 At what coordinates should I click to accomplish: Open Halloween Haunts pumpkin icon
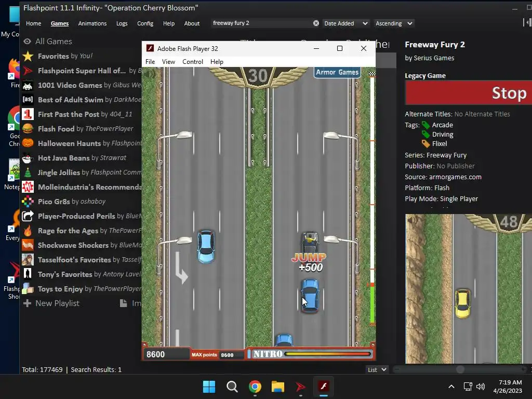[x=28, y=143]
